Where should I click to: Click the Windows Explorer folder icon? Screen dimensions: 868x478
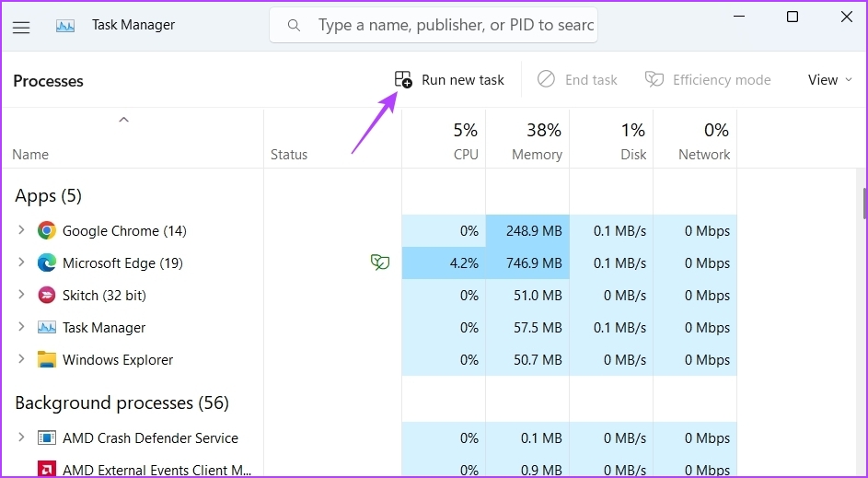click(47, 359)
